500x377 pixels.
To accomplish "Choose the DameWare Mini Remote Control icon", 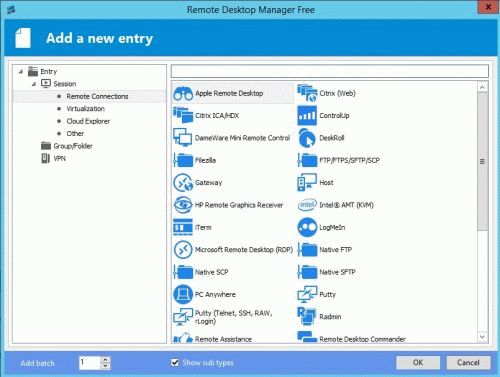I will (x=183, y=137).
